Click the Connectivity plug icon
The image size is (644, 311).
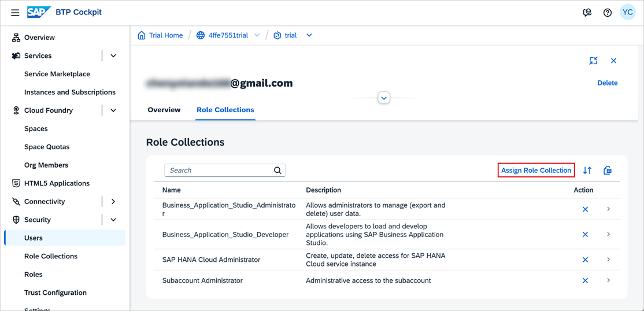tap(16, 202)
